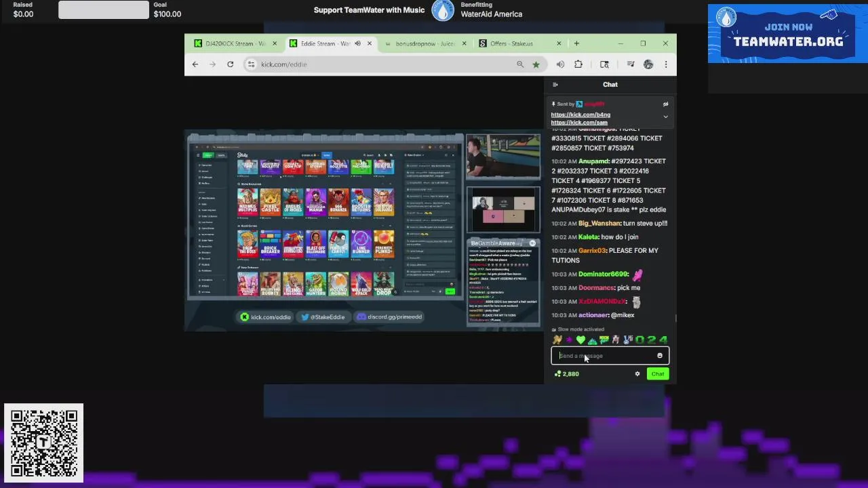This screenshot has width=868, height=488.
Task: Mute the Eddie Stream tab speaker icon
Action: pyautogui.click(x=357, y=43)
